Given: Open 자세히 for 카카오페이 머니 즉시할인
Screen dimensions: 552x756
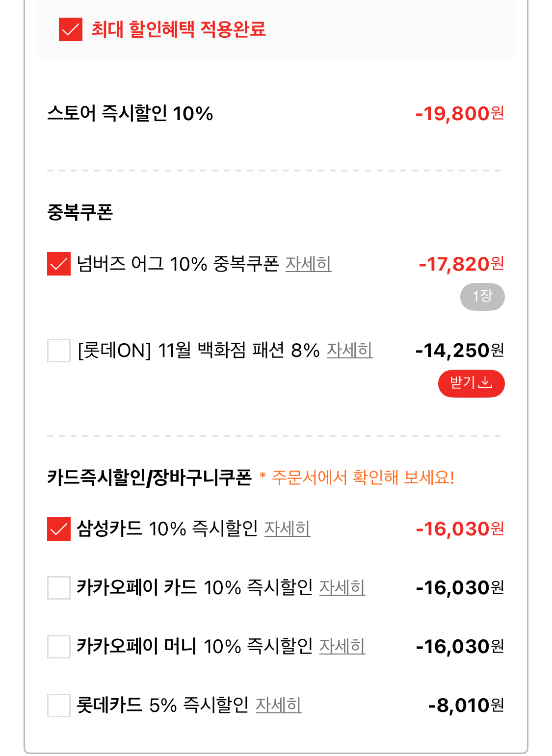Looking at the screenshot, I should click(342, 647).
